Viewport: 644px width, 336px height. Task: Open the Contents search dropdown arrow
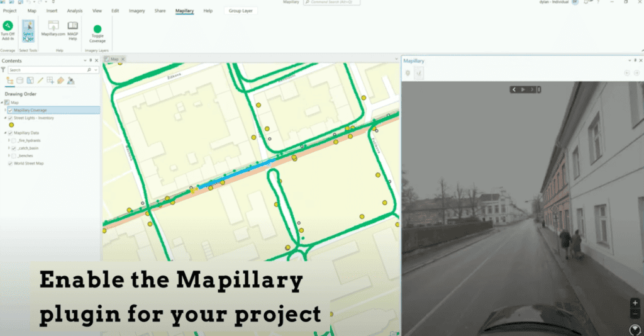(x=96, y=70)
